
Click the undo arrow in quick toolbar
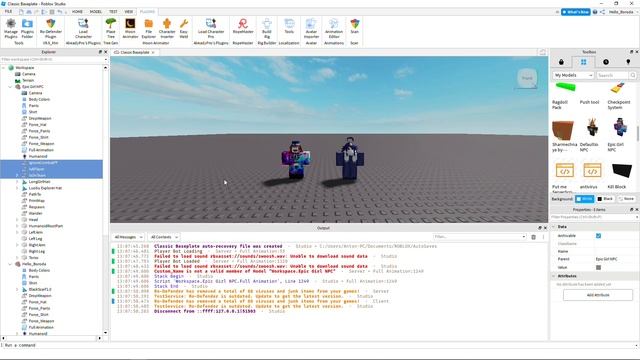[60, 12]
